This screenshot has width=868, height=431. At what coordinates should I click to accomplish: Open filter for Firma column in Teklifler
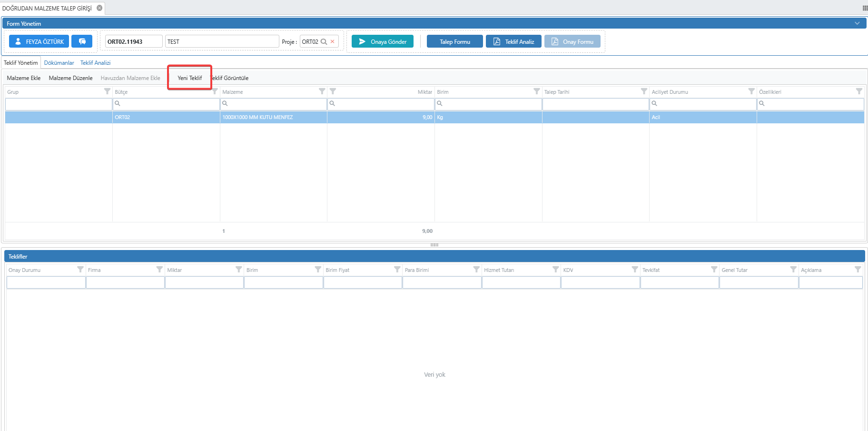coord(159,270)
